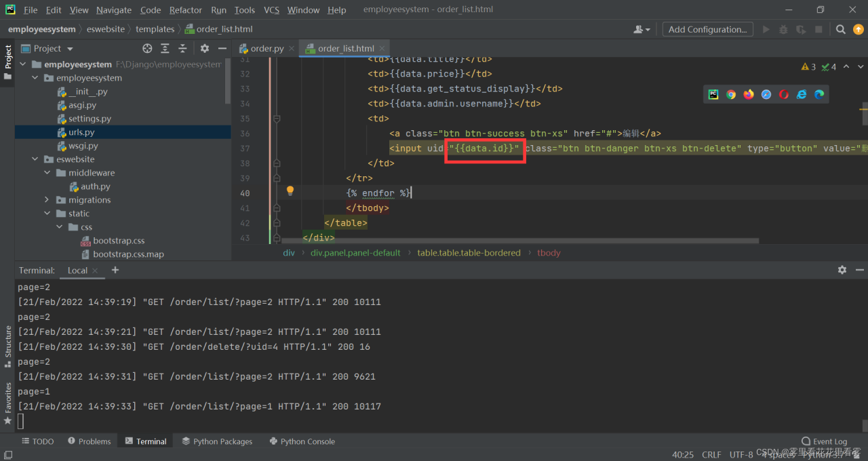This screenshot has width=868, height=461.
Task: Select bootstrap.css in the project tree
Action: [x=119, y=241]
